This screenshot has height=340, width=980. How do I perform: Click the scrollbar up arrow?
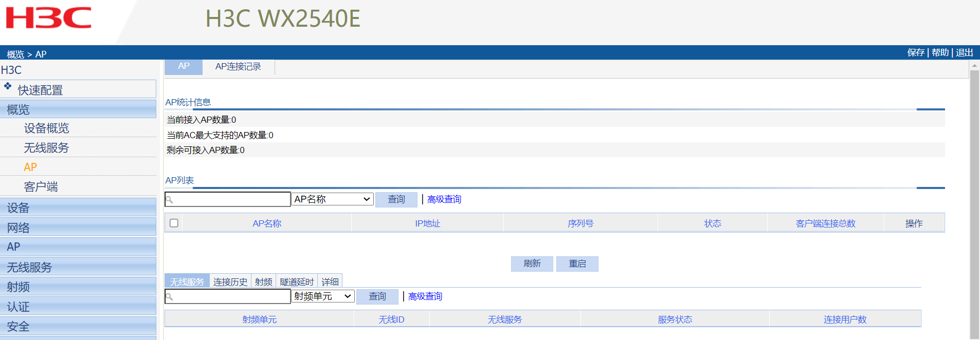974,65
